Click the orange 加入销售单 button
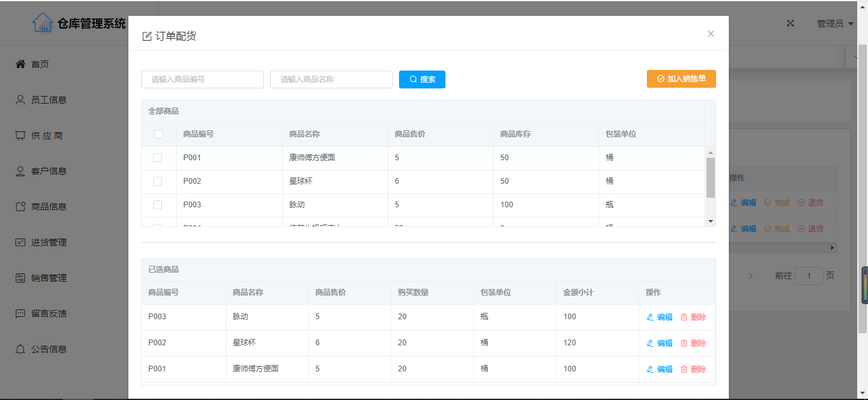868x400 pixels. pyautogui.click(x=681, y=79)
